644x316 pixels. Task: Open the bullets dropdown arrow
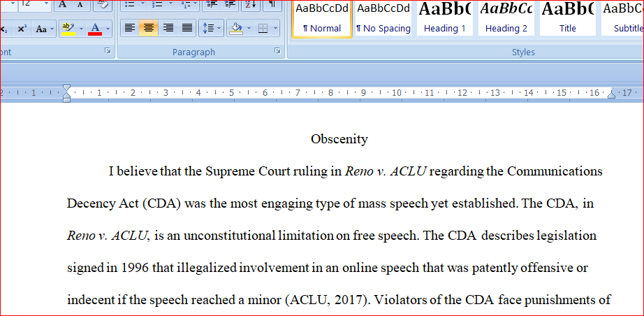click(x=142, y=4)
